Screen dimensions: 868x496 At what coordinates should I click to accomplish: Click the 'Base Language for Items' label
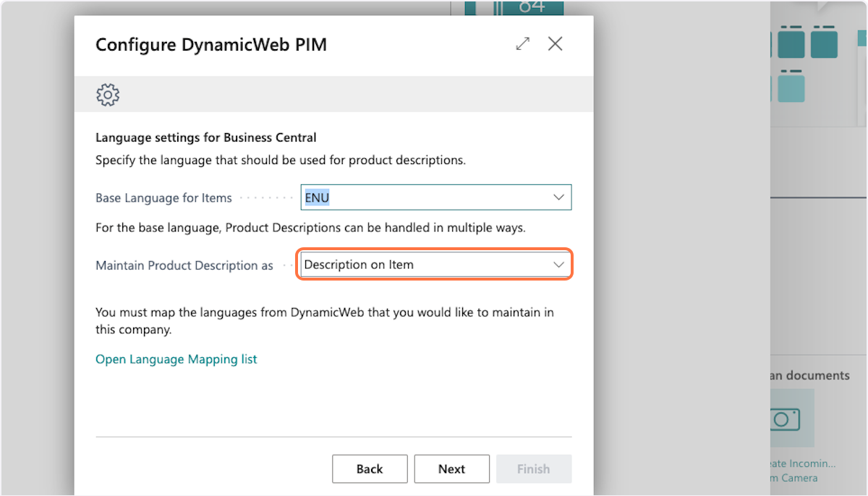pos(163,198)
